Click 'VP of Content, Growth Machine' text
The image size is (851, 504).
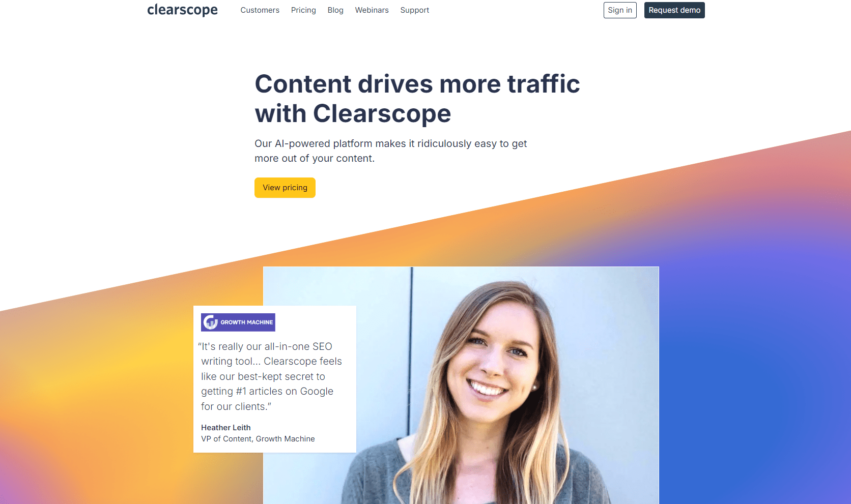point(258,439)
